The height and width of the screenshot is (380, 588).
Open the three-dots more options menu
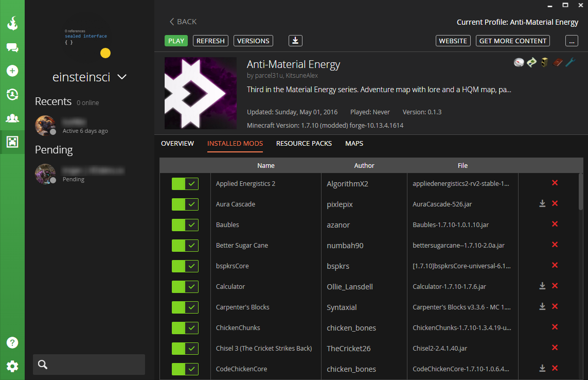tap(572, 41)
